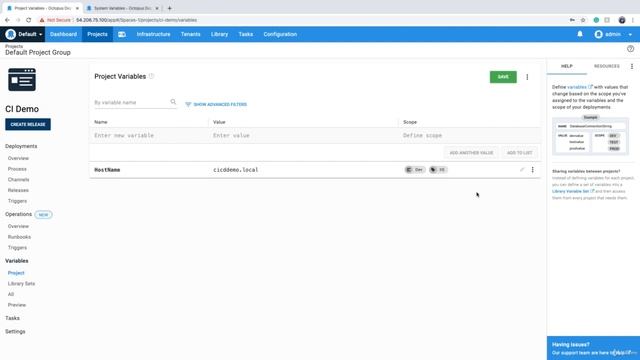Click the example variables diagram

click(x=590, y=136)
